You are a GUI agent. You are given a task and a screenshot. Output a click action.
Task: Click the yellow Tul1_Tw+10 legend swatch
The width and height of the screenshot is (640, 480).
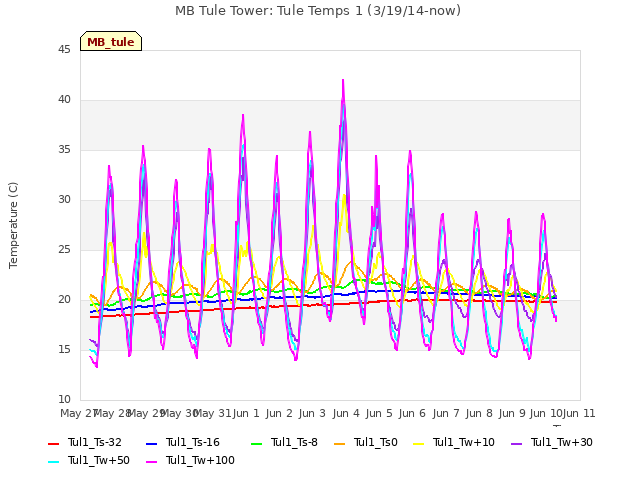pyautogui.click(x=418, y=443)
